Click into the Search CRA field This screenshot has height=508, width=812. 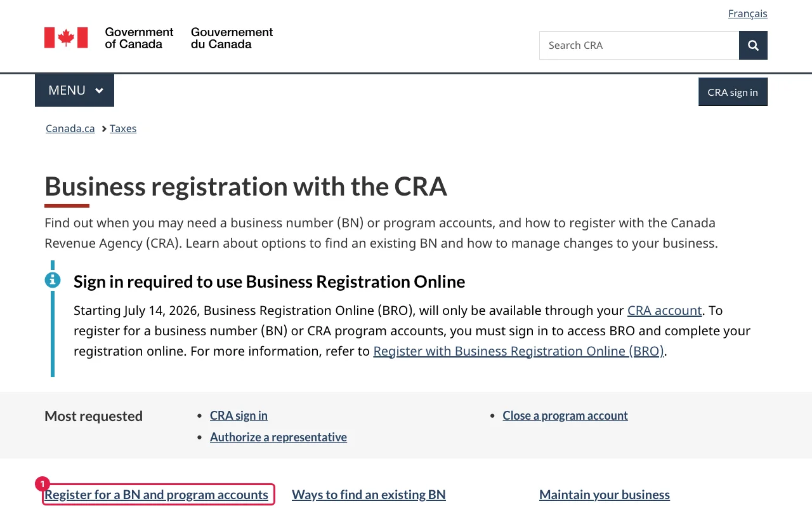tap(639, 45)
